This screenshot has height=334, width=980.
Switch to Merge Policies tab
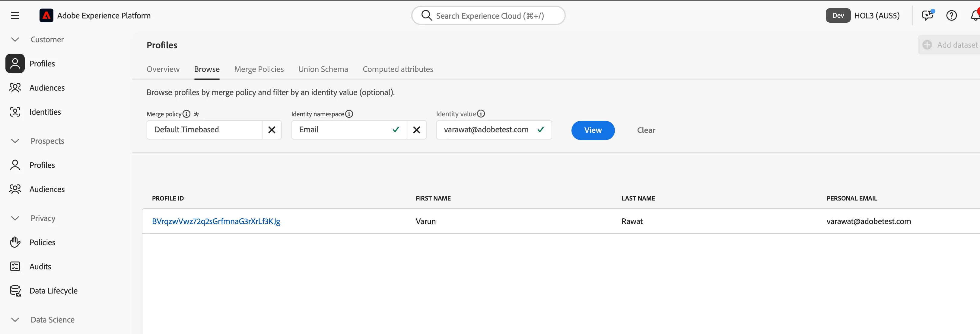tap(259, 69)
